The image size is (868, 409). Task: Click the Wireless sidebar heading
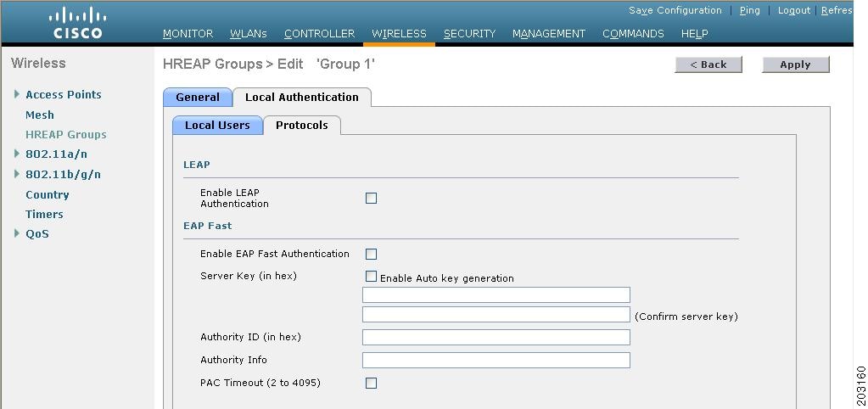click(38, 63)
